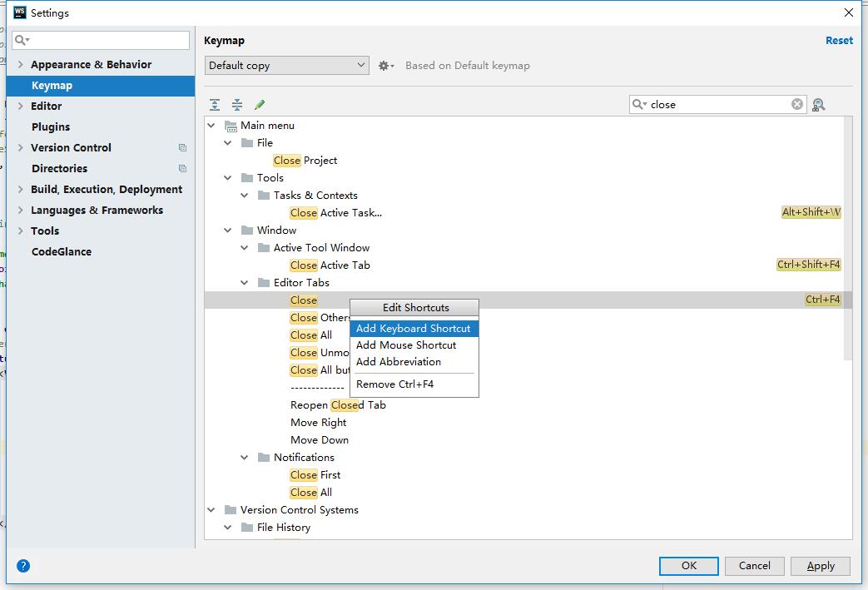The width and height of the screenshot is (868, 590).
Task: Select the Move Down action
Action: pyautogui.click(x=320, y=440)
